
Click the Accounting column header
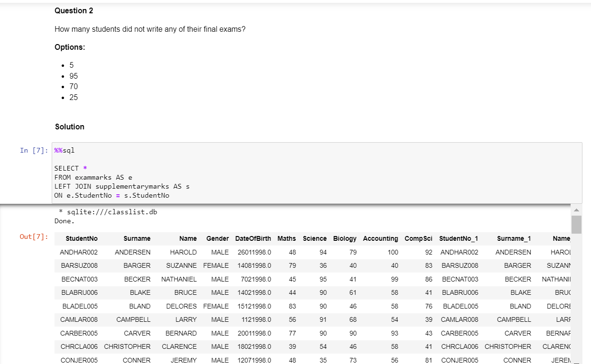coord(381,238)
